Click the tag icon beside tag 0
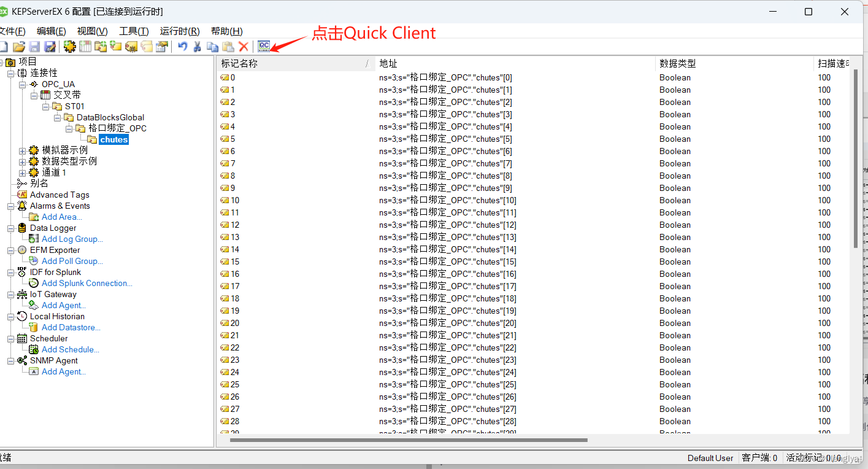This screenshot has width=868, height=469. 225,77
